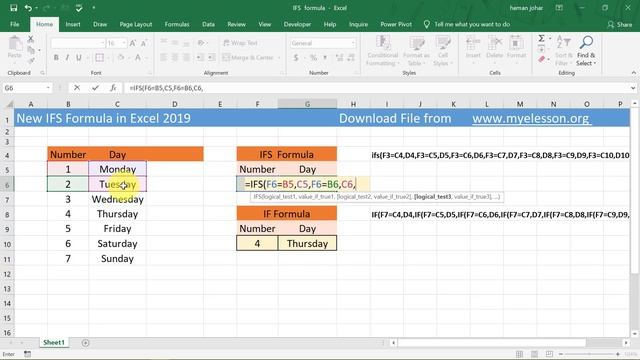The width and height of the screenshot is (640, 360).
Task: Open the www.myelesson.org link
Action: point(531,118)
